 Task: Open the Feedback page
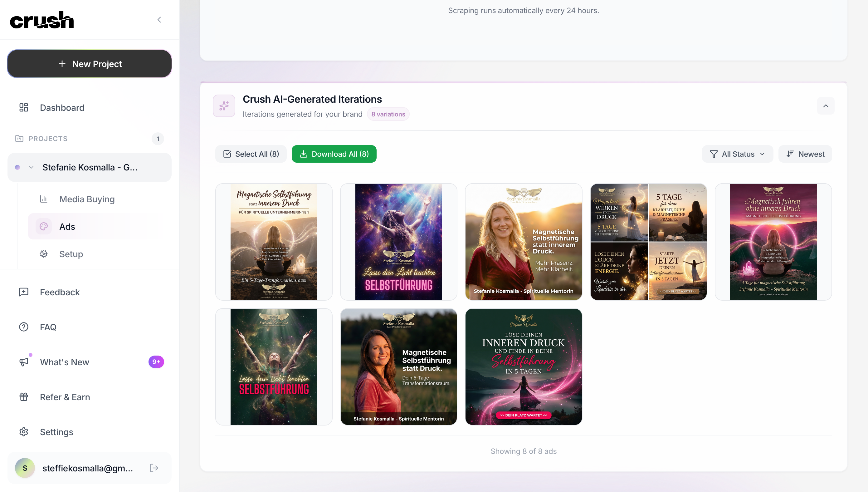pyautogui.click(x=90, y=292)
